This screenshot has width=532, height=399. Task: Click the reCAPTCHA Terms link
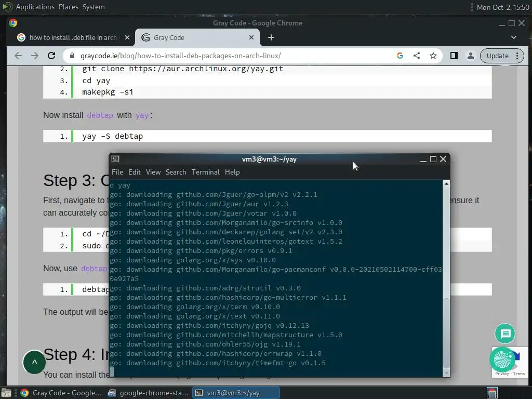tap(519, 374)
